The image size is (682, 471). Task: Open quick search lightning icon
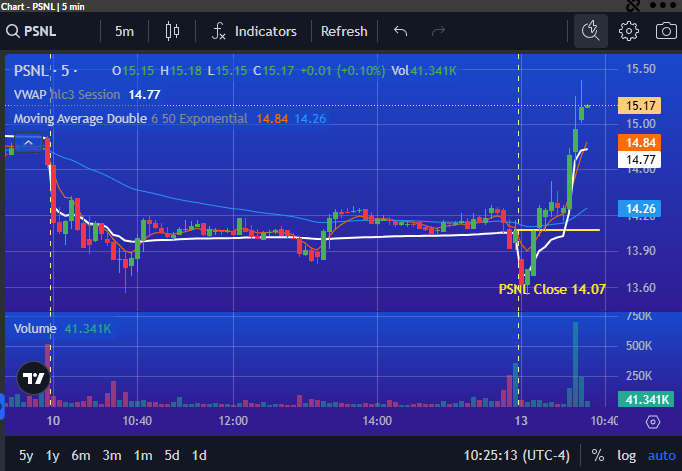[x=591, y=31]
